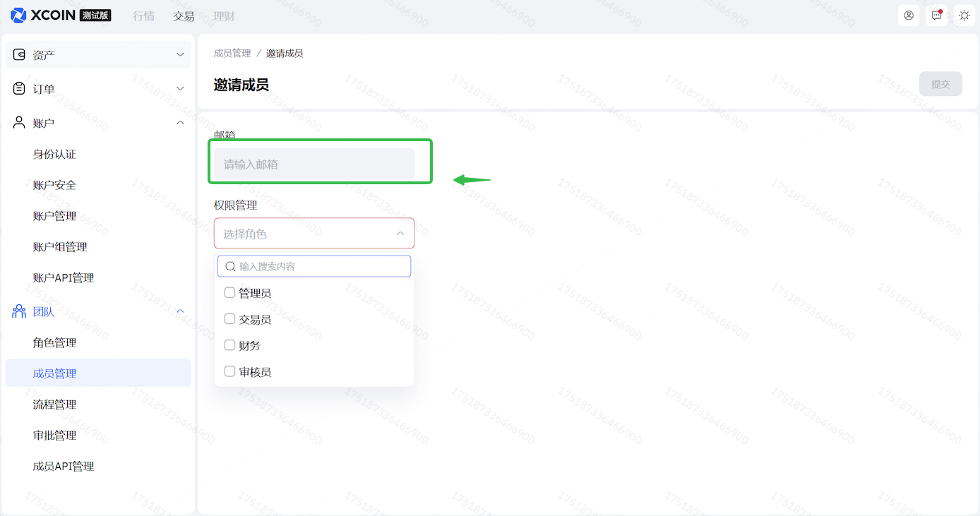Check the 交易员 role checkbox
980x516 pixels.
[x=229, y=319]
